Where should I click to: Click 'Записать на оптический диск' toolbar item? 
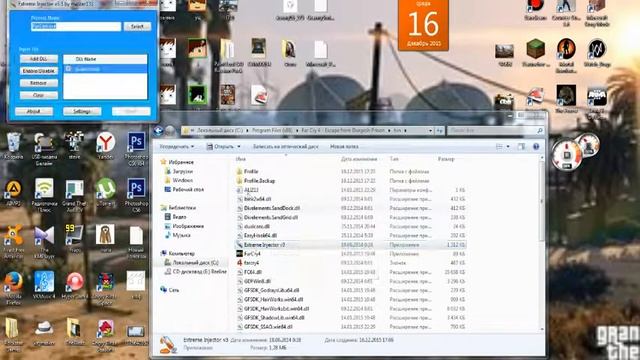click(x=285, y=147)
